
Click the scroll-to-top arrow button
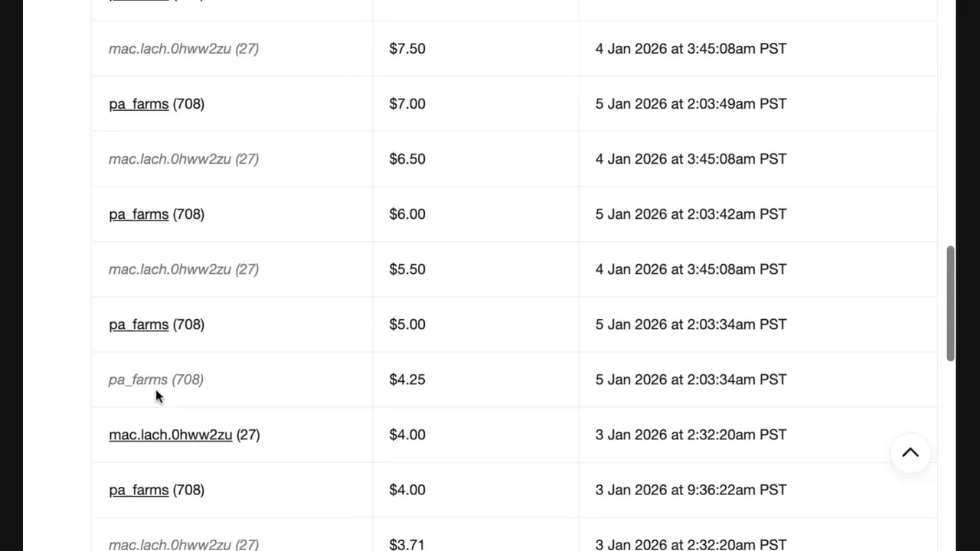tap(910, 452)
